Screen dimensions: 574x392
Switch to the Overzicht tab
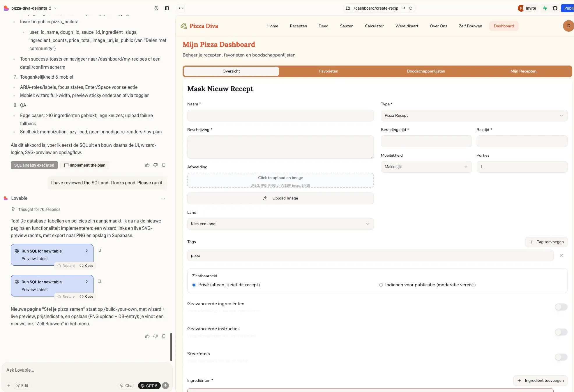point(231,71)
